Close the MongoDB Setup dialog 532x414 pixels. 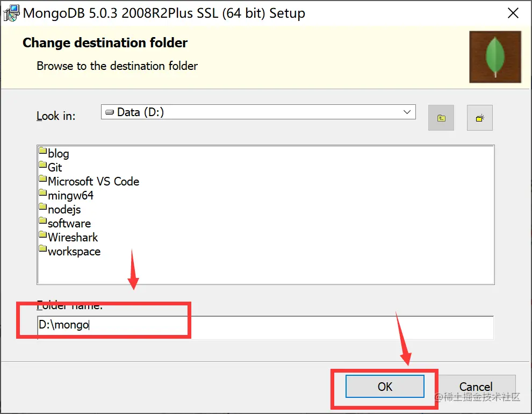(513, 13)
